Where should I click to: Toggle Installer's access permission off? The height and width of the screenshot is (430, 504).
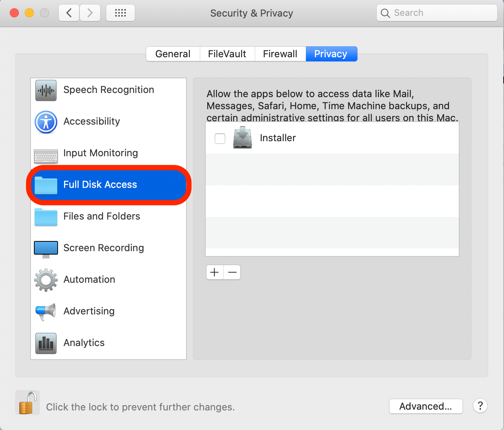pos(220,138)
